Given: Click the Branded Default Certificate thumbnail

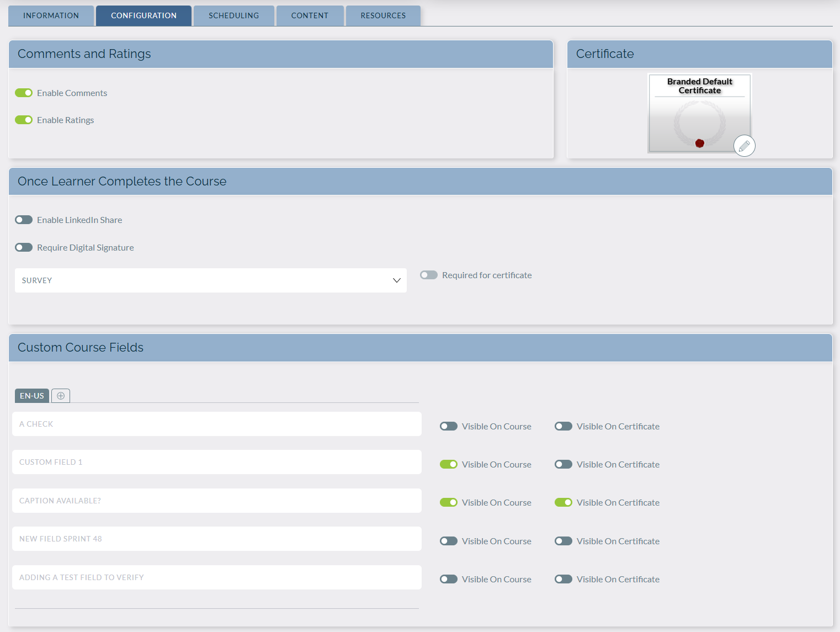Looking at the screenshot, I should tap(699, 113).
